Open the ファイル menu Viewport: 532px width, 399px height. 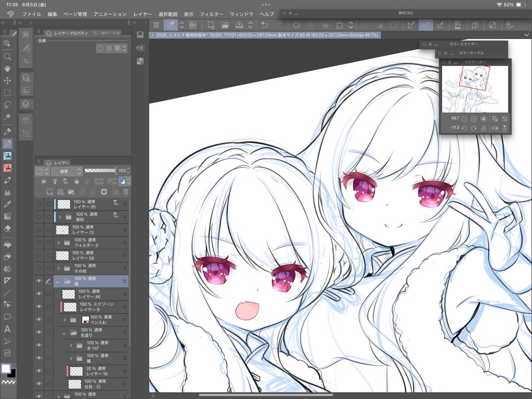(31, 14)
